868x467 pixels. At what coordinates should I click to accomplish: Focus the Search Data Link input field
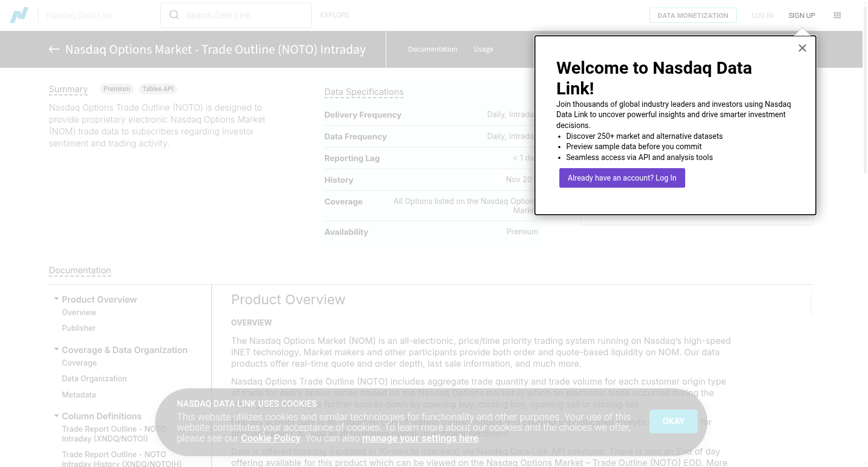pos(236,15)
